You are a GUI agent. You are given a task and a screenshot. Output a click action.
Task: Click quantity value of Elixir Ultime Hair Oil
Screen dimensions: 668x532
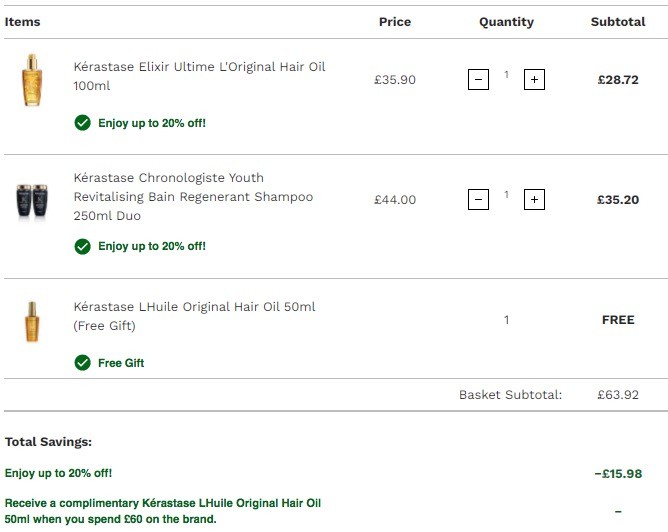pos(506,75)
